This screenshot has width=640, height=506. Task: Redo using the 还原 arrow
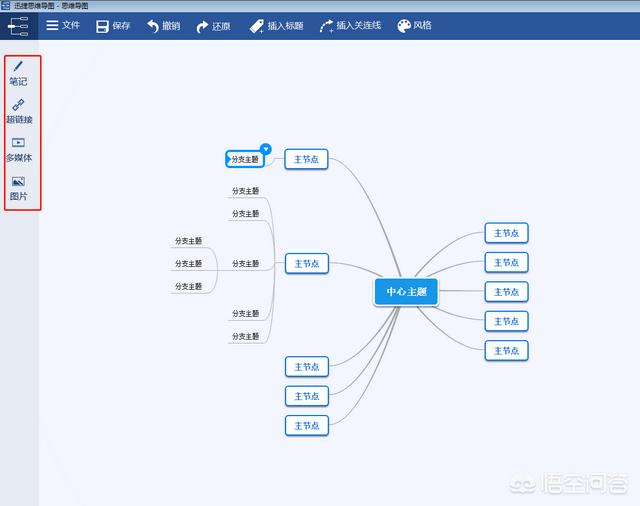pyautogui.click(x=212, y=25)
